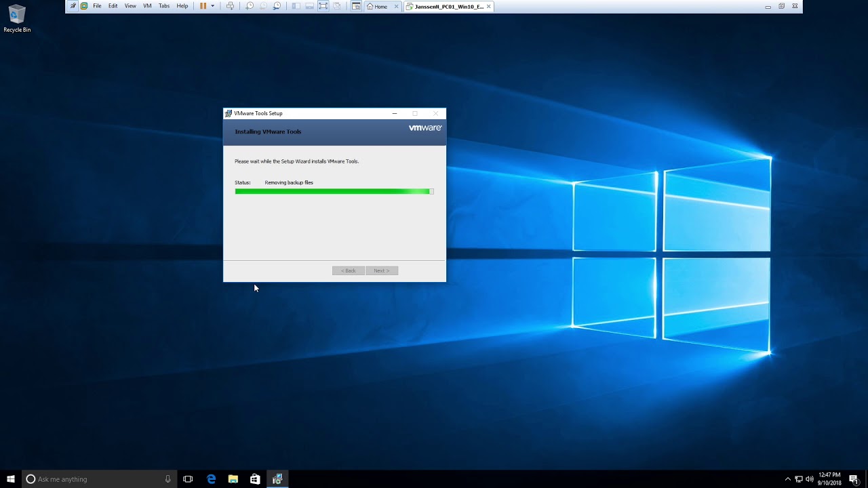Enter full screen mode via toolbar icon
Image resolution: width=868 pixels, height=488 pixels.
tap(323, 6)
